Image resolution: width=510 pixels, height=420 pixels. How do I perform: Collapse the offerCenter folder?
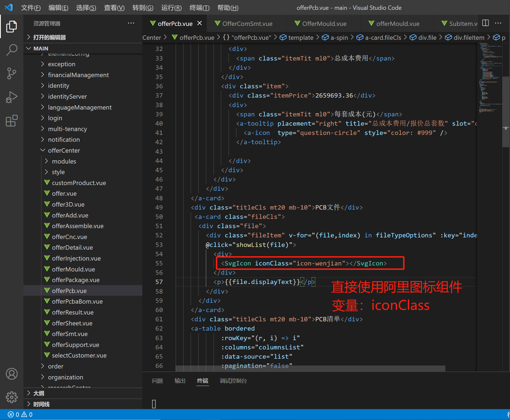83,150
